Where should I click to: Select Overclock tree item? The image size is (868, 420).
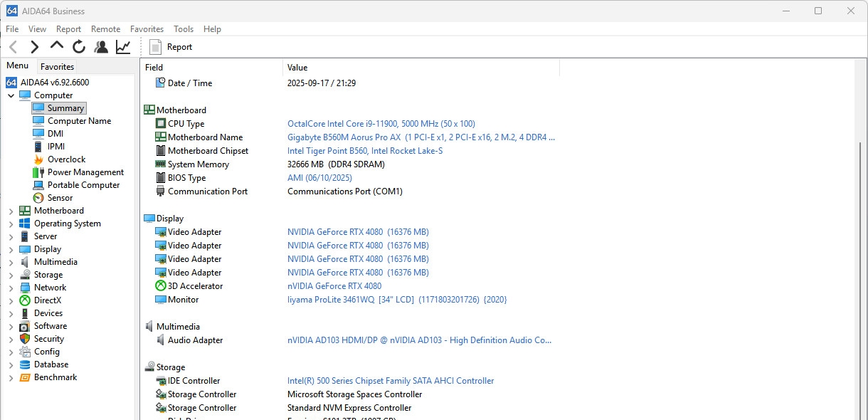point(66,159)
